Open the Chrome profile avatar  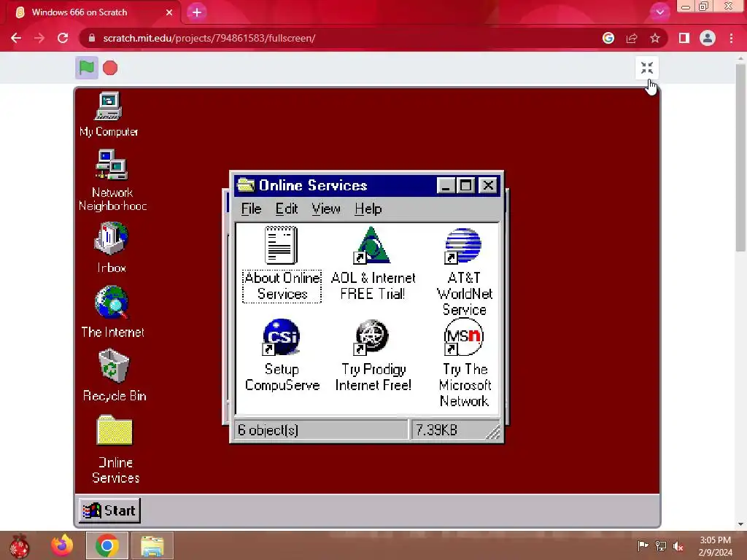tap(708, 38)
